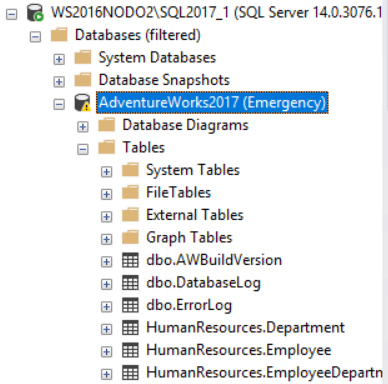This screenshot has height=384, width=388.
Task: Collapse the Tables folder
Action: (x=83, y=149)
